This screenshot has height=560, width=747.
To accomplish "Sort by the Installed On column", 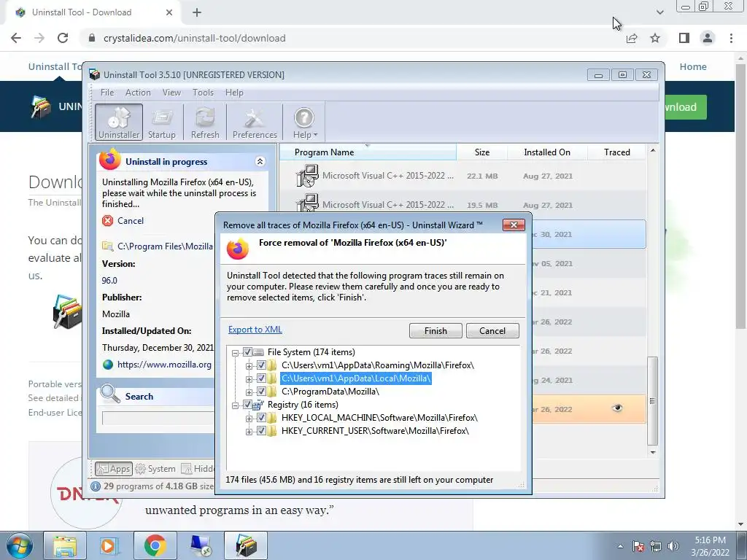I will coord(547,152).
